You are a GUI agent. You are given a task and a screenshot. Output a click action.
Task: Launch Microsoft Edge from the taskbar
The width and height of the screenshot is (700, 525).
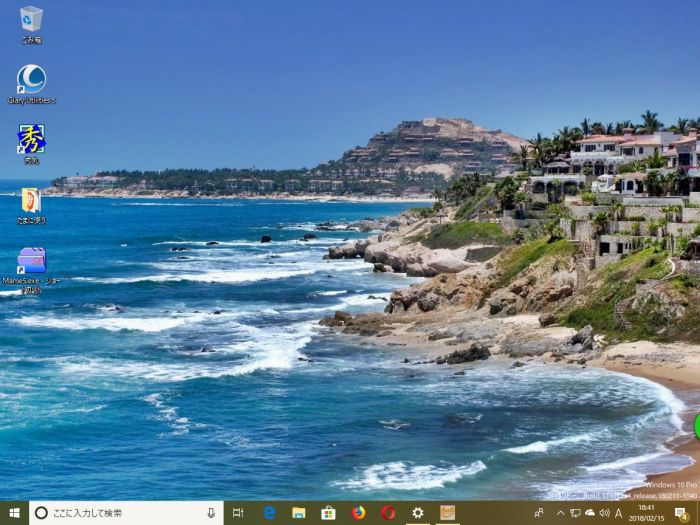pyautogui.click(x=269, y=512)
